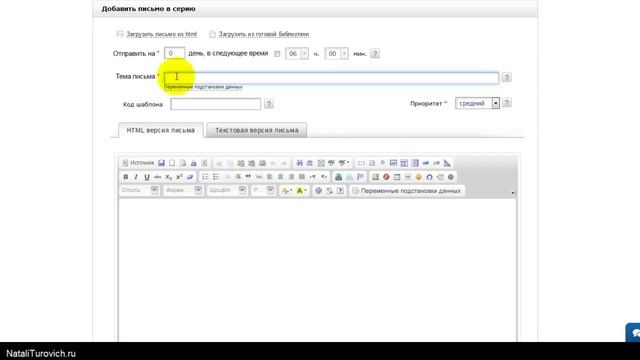Click the Preview icon in editor toolbar
The height and width of the screenshot is (360, 640).
click(183, 163)
